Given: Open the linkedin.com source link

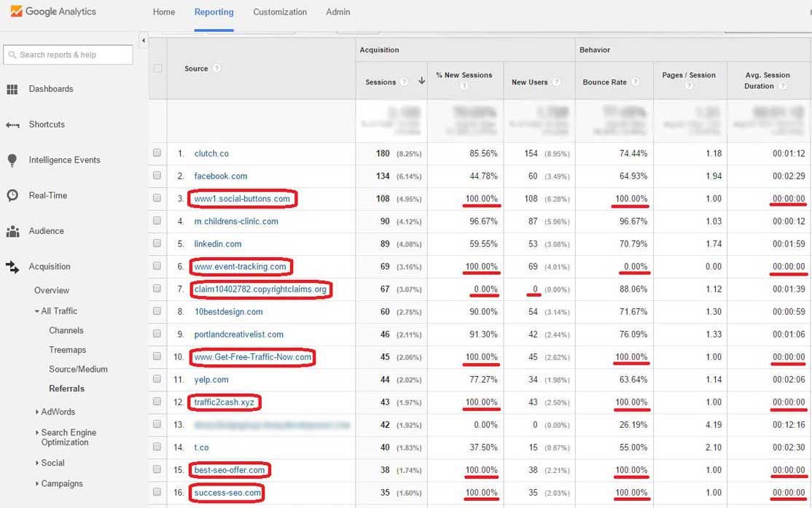Looking at the screenshot, I should click(x=217, y=244).
